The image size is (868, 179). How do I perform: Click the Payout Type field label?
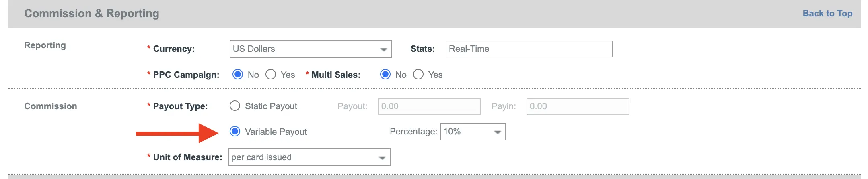tap(180, 106)
